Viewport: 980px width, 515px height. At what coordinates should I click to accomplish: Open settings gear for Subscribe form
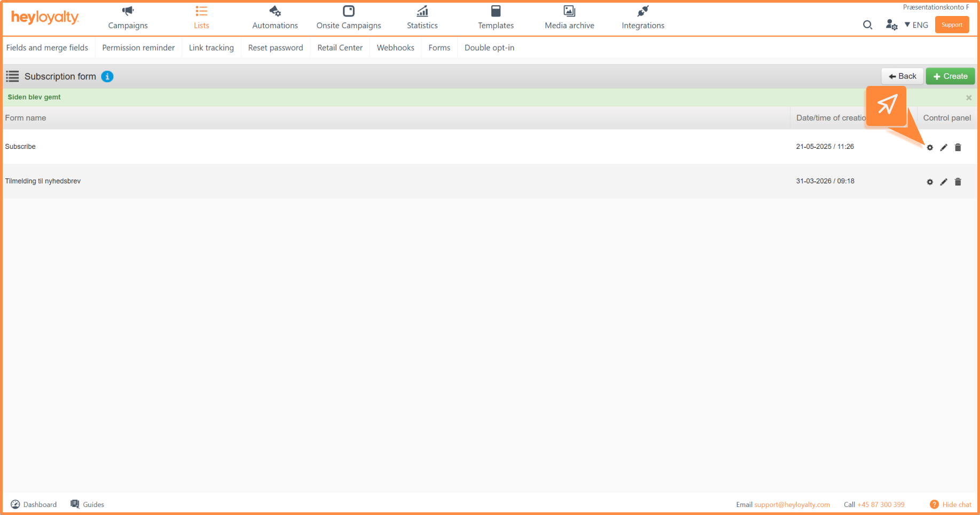click(930, 147)
